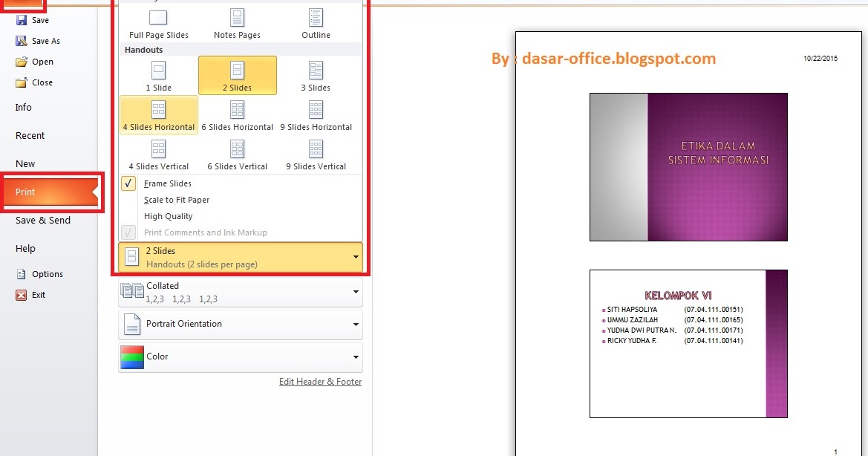The height and width of the screenshot is (456, 868).
Task: Click the Save As label
Action: 46,41
